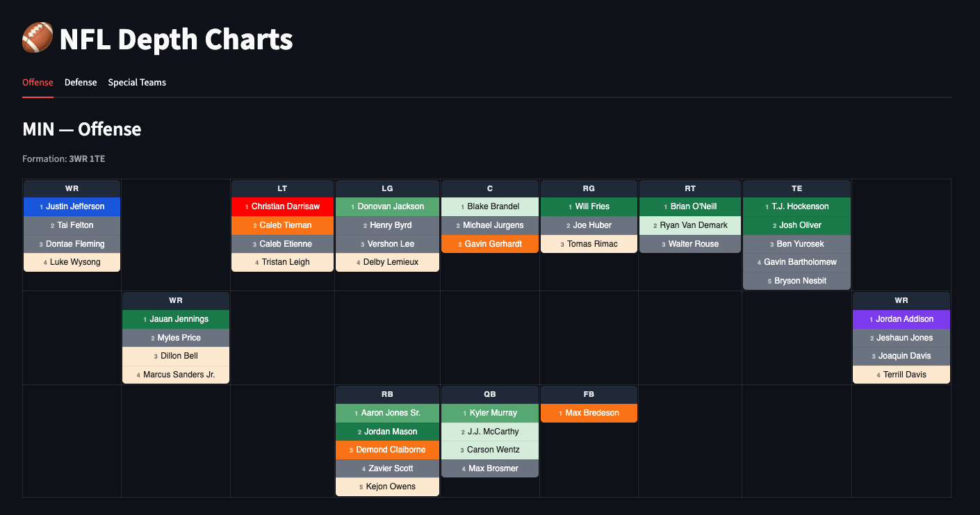
Task: Select Tomas Rimac's entry
Action: 589,244
